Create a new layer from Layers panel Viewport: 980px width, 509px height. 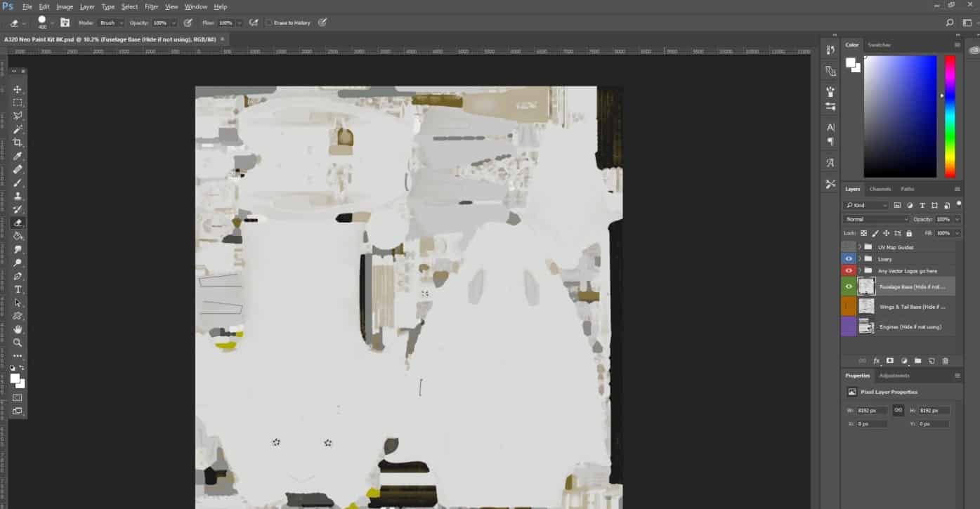pyautogui.click(x=932, y=361)
